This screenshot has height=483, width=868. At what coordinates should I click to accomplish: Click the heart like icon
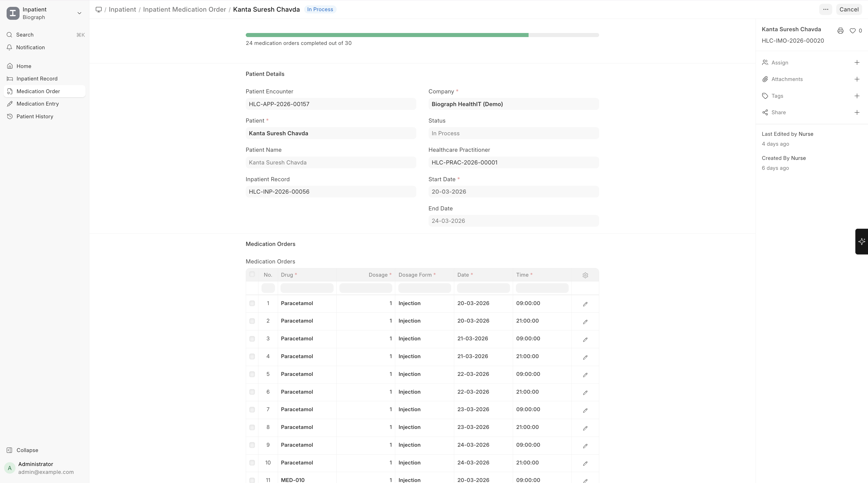(852, 31)
